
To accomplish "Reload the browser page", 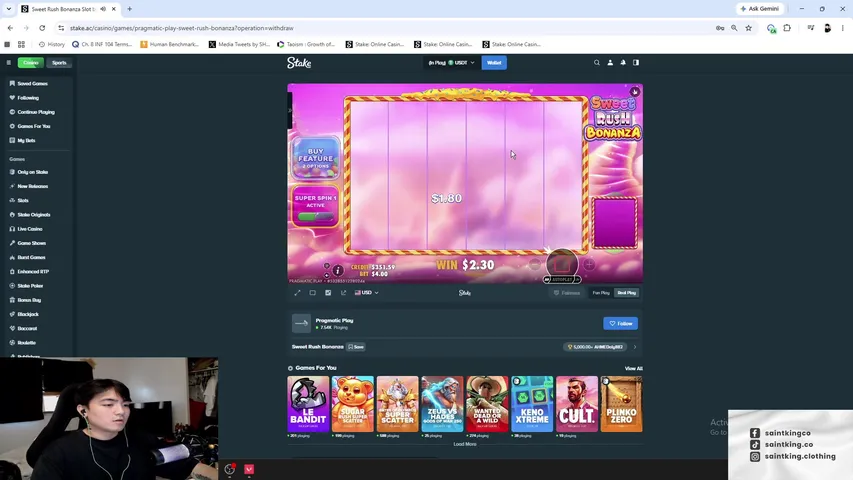I will (x=42, y=28).
